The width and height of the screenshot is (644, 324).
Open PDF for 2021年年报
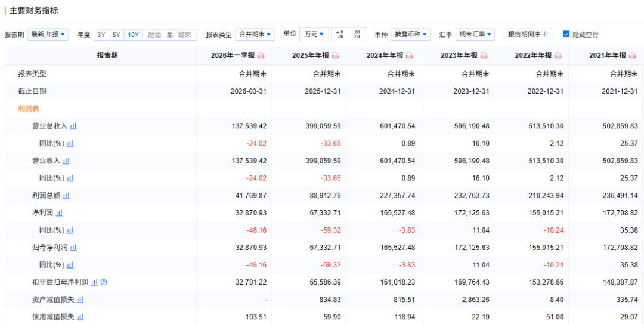click(633, 55)
